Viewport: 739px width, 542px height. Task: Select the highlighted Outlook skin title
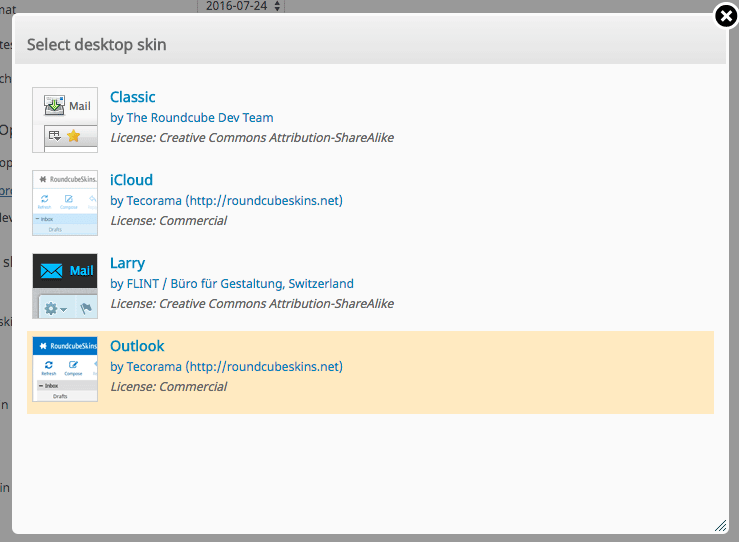click(x=137, y=346)
